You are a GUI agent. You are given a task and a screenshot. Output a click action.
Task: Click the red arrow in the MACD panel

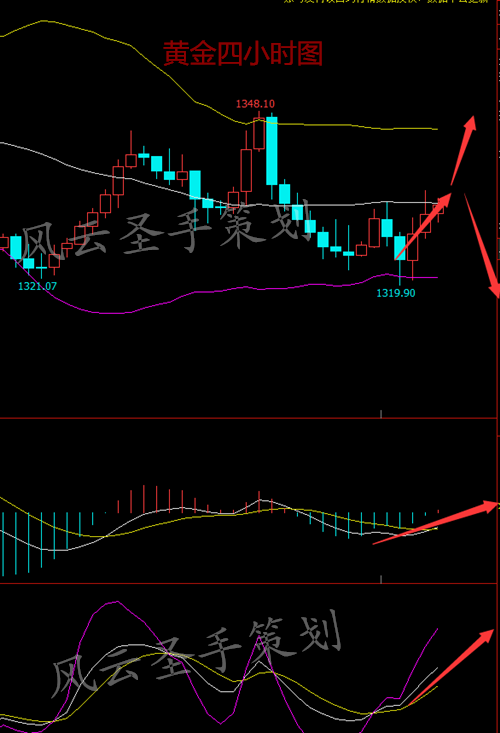(435, 523)
